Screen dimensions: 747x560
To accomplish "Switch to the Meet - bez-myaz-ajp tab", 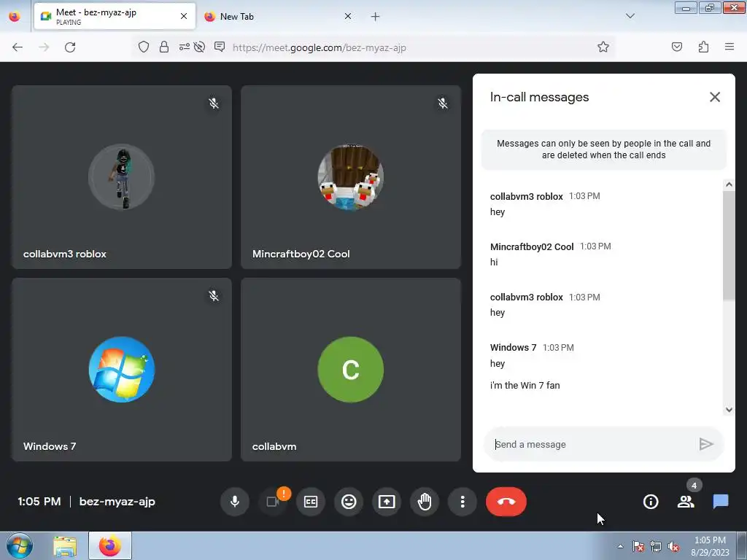I will (115, 16).
